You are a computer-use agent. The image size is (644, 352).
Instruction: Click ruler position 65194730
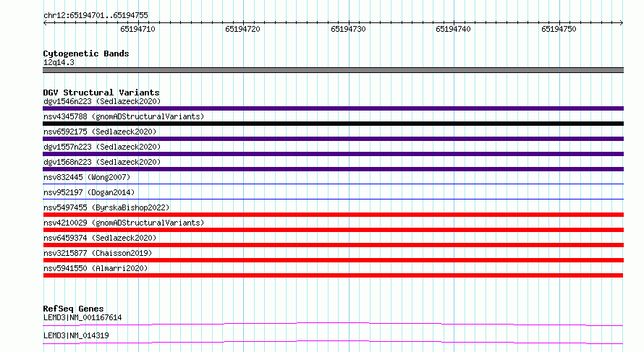point(348,29)
